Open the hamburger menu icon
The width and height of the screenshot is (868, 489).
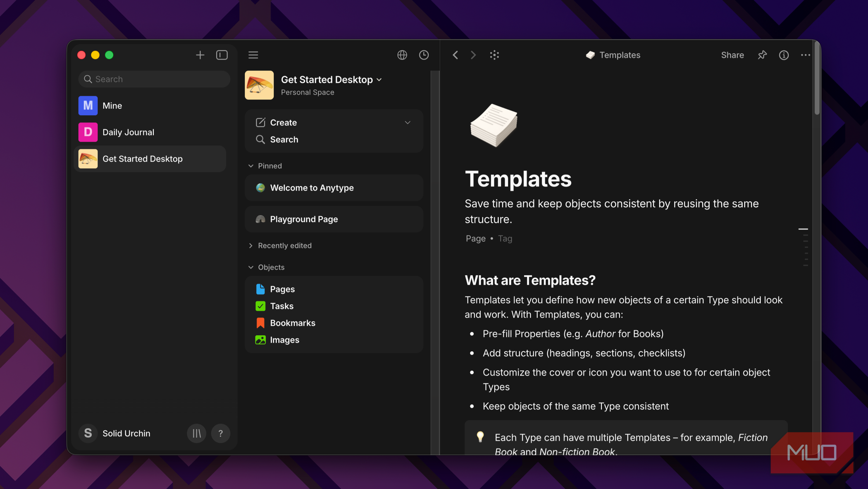[253, 55]
